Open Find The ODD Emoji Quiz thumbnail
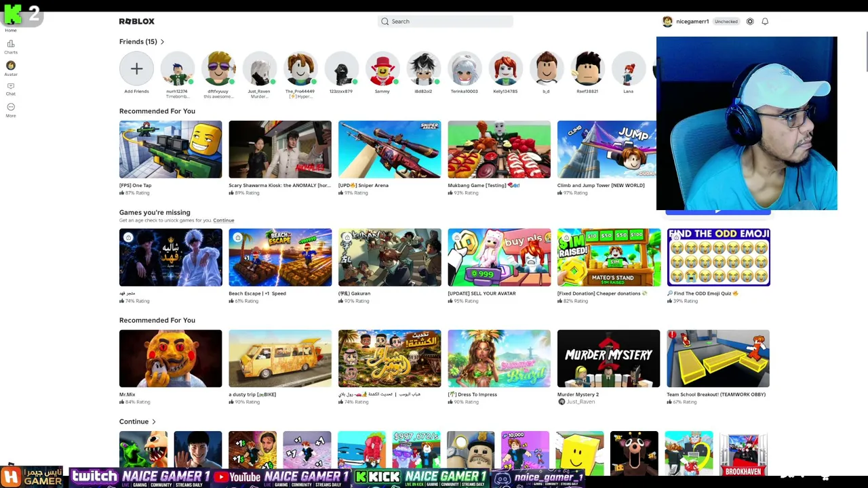Viewport: 868px width, 488px height. tap(718, 258)
